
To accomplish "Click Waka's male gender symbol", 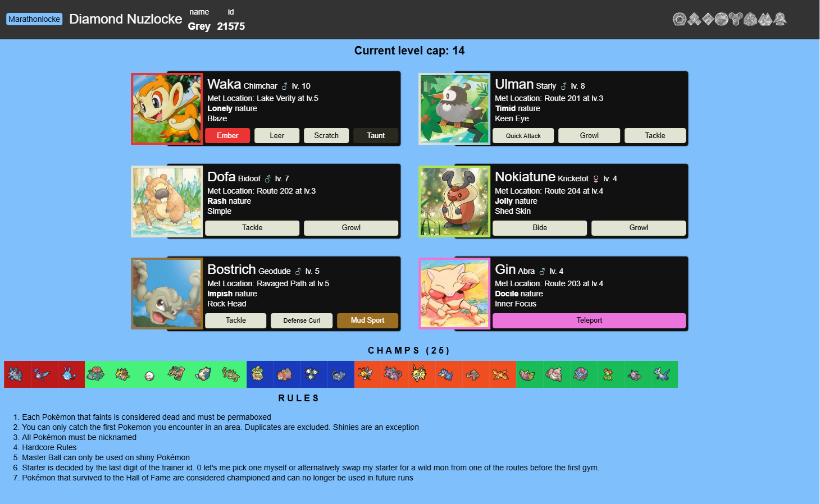I will (x=285, y=86).
